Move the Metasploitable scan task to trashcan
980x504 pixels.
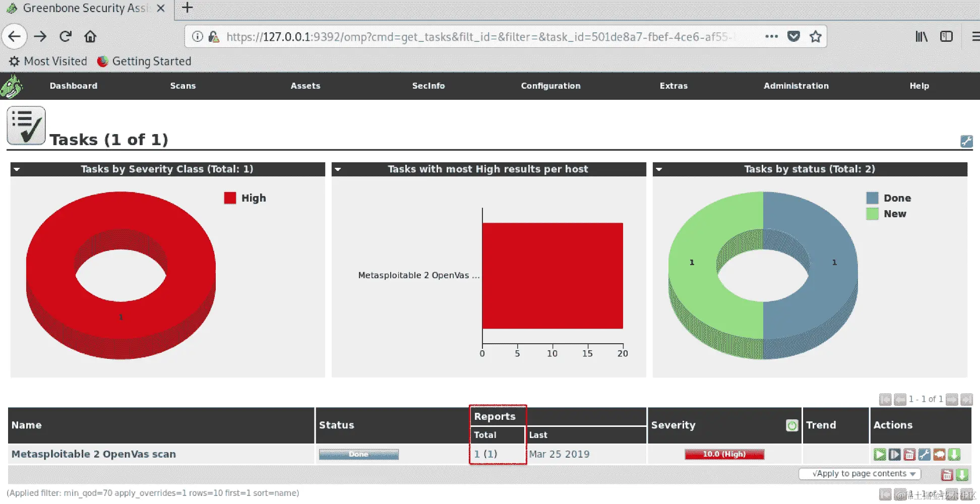point(909,455)
